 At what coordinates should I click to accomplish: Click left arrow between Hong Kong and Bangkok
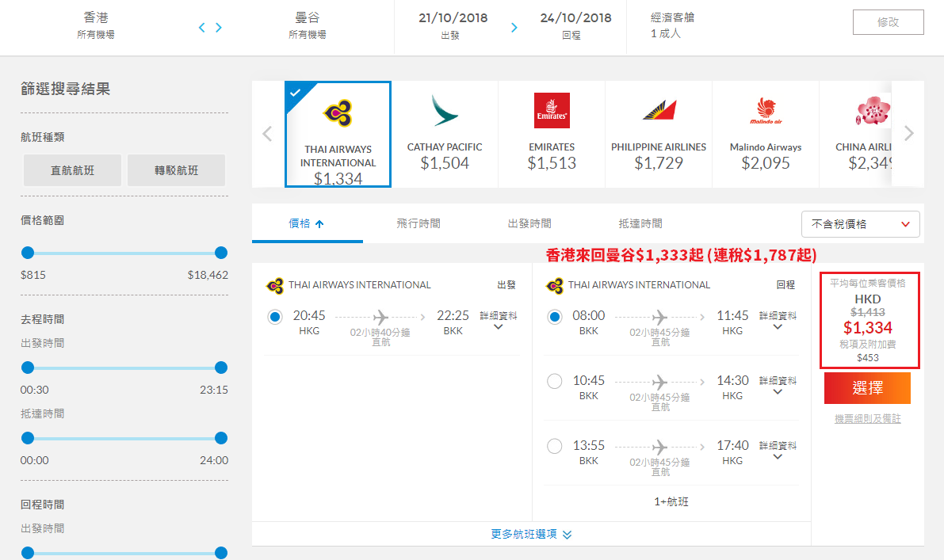tap(201, 28)
